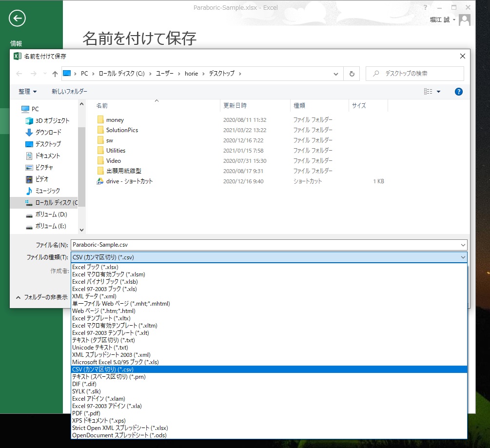The height and width of the screenshot is (448, 490).
Task: Select ボリューム (E:) drive
Action: point(46,226)
